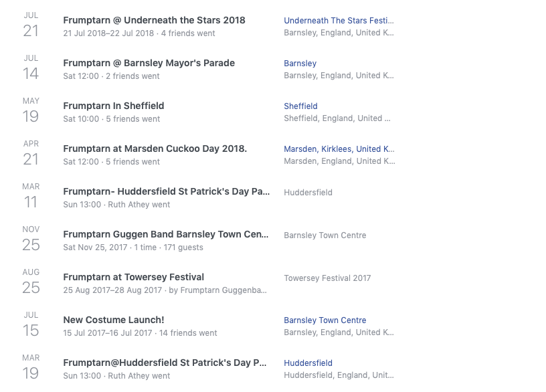Visit Underneath The Stars Festival location link
546x392 pixels.
click(x=339, y=21)
